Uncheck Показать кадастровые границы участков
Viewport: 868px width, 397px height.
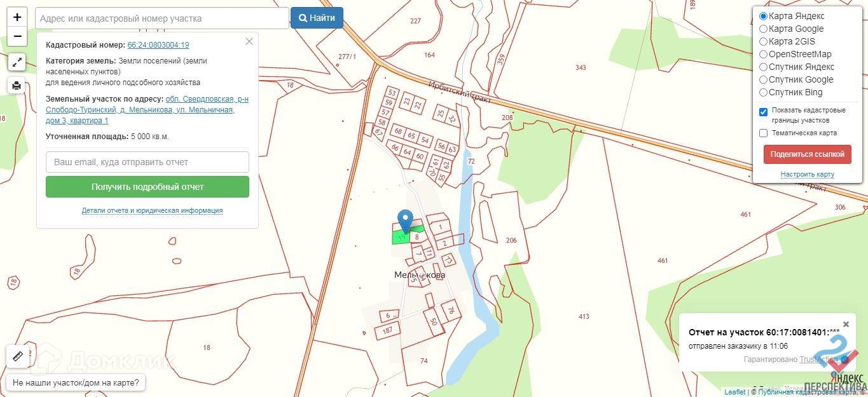pos(764,112)
